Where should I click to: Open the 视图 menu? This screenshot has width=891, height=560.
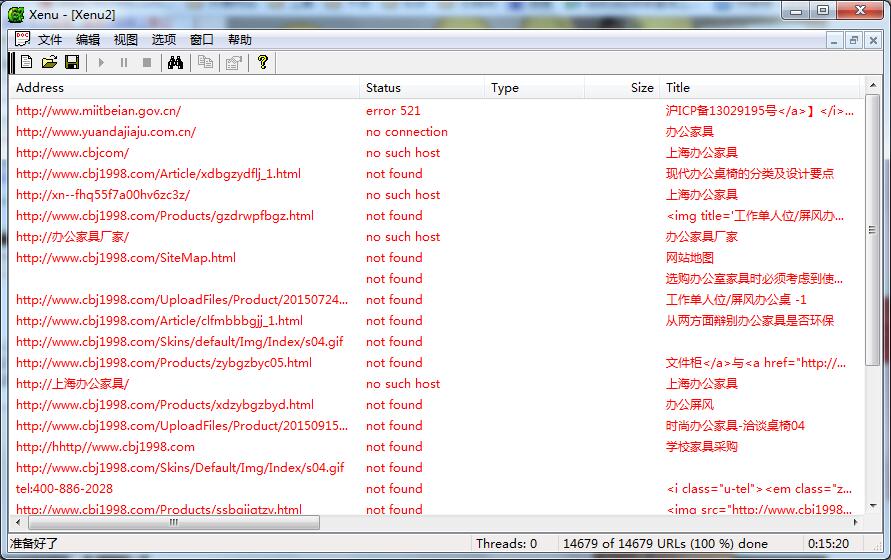pos(126,39)
